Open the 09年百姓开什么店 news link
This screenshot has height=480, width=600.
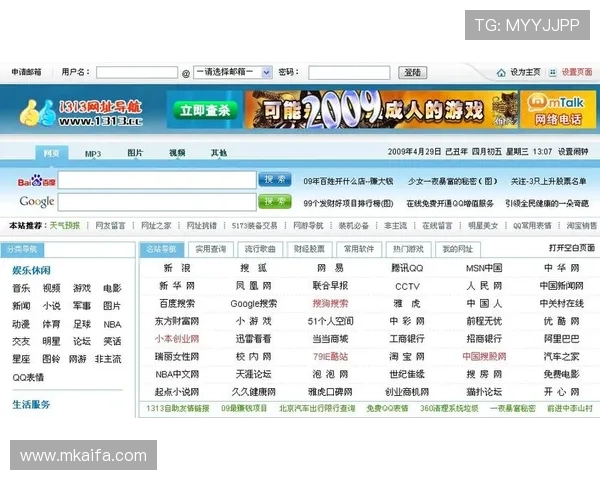[x=348, y=181]
